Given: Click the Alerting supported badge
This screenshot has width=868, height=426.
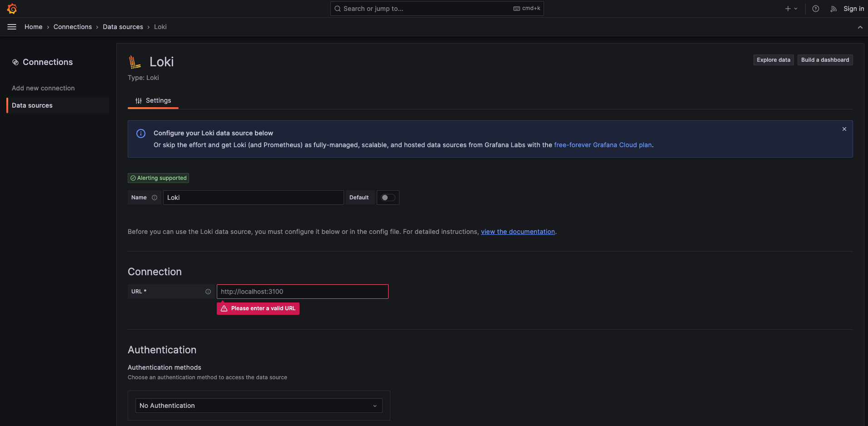Looking at the screenshot, I should [158, 178].
